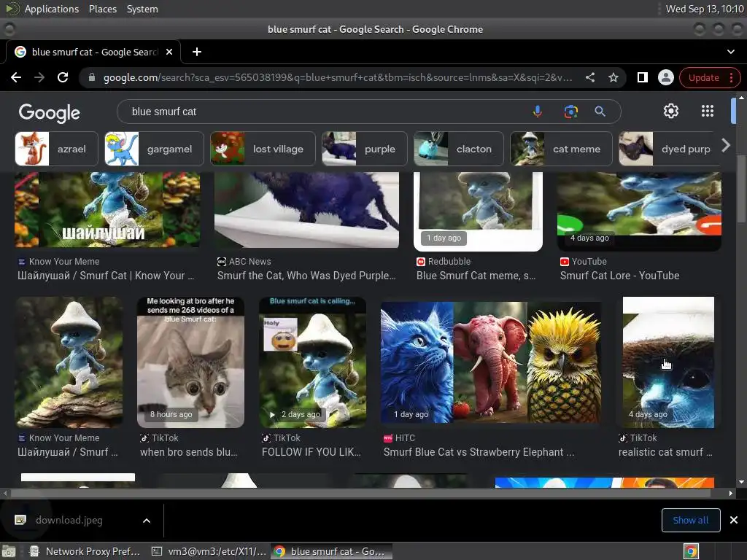Switch to the vm3@vm3 terminal taskbar window

(x=209, y=551)
